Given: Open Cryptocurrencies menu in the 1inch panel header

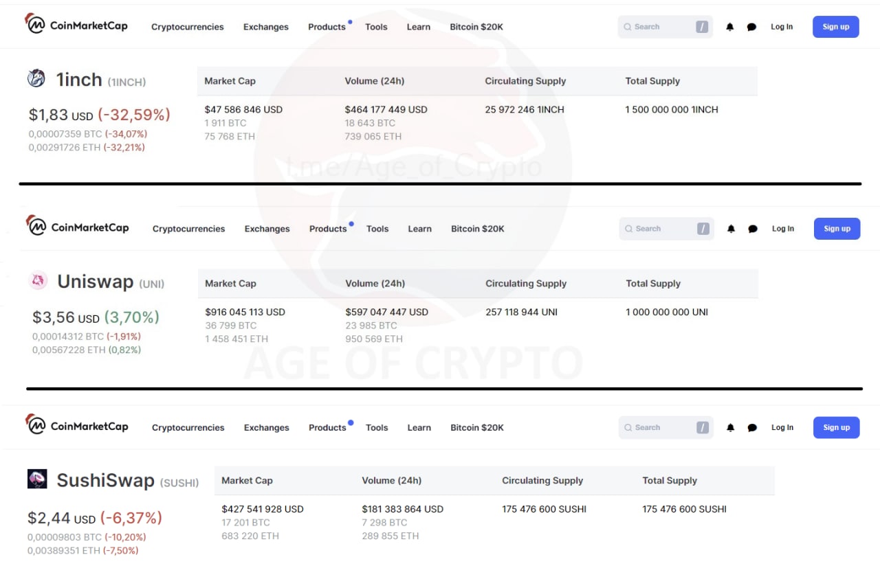Looking at the screenshot, I should (x=188, y=27).
